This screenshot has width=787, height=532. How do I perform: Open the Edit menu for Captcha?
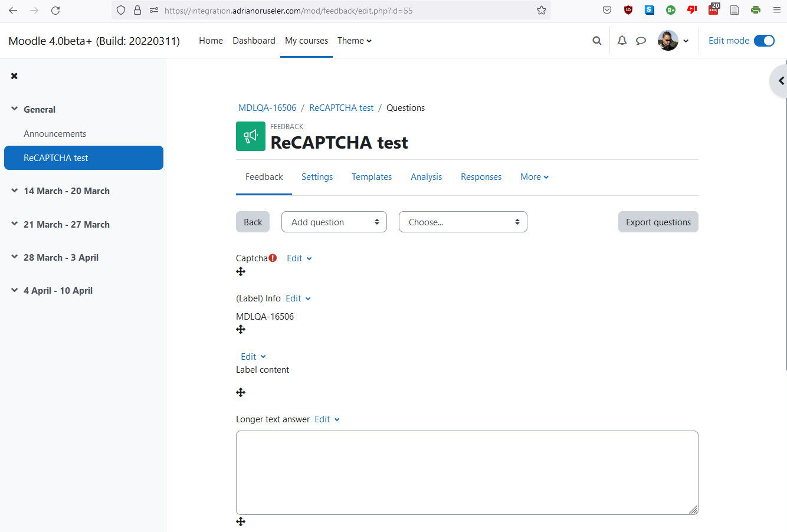(299, 258)
